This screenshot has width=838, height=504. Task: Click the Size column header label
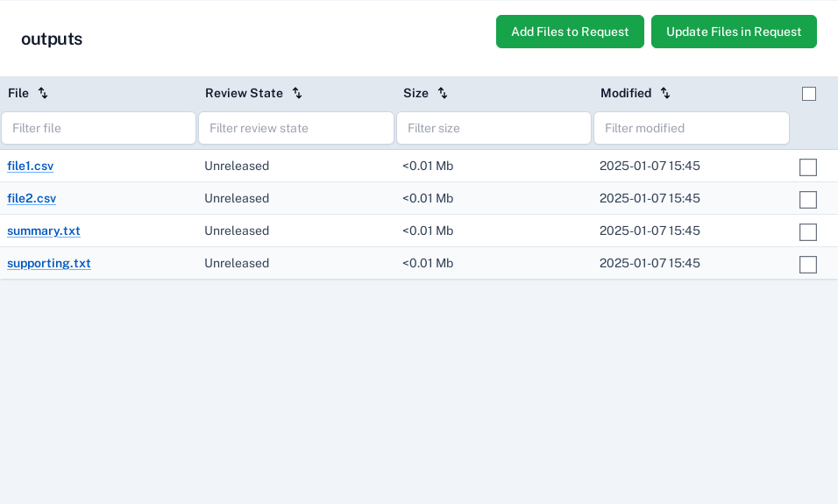(415, 93)
